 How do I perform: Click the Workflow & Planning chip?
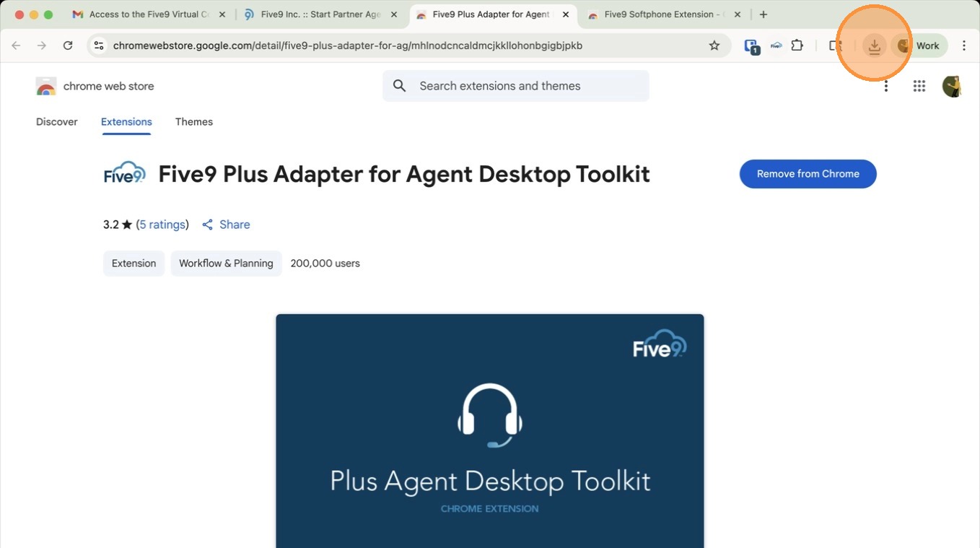pos(226,264)
